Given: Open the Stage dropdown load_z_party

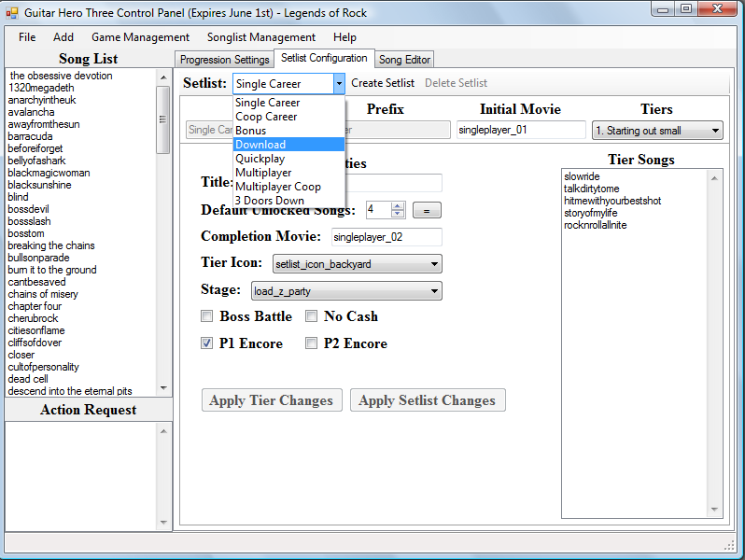Looking at the screenshot, I should coord(346,290).
